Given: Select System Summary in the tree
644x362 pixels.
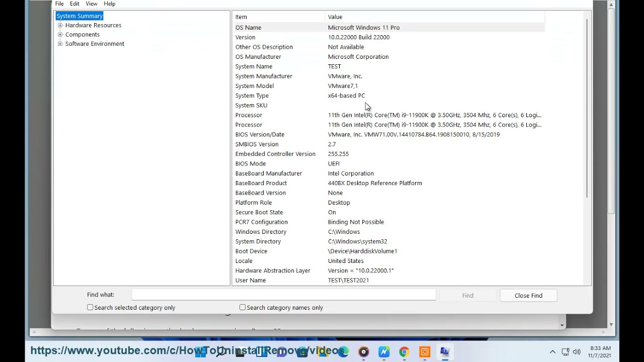Looking at the screenshot, I should 79,16.
